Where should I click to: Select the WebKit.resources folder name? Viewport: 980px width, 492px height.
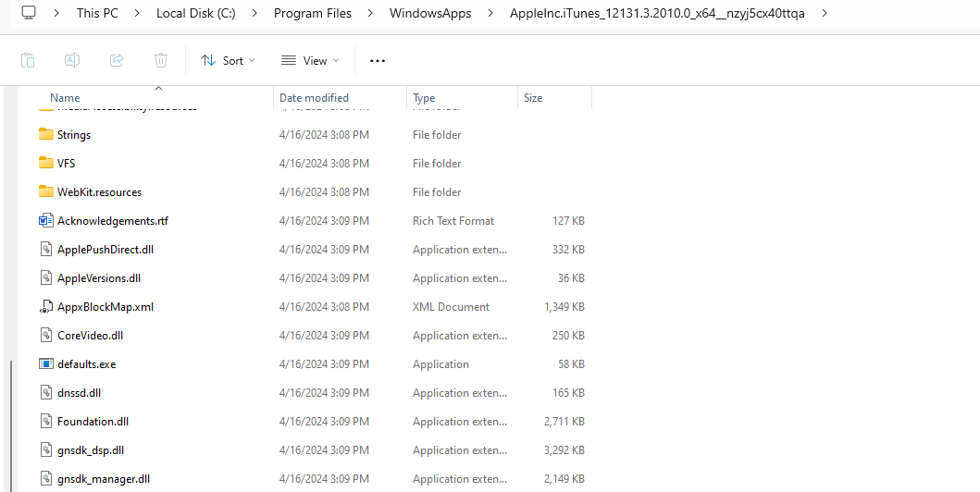pyautogui.click(x=99, y=191)
